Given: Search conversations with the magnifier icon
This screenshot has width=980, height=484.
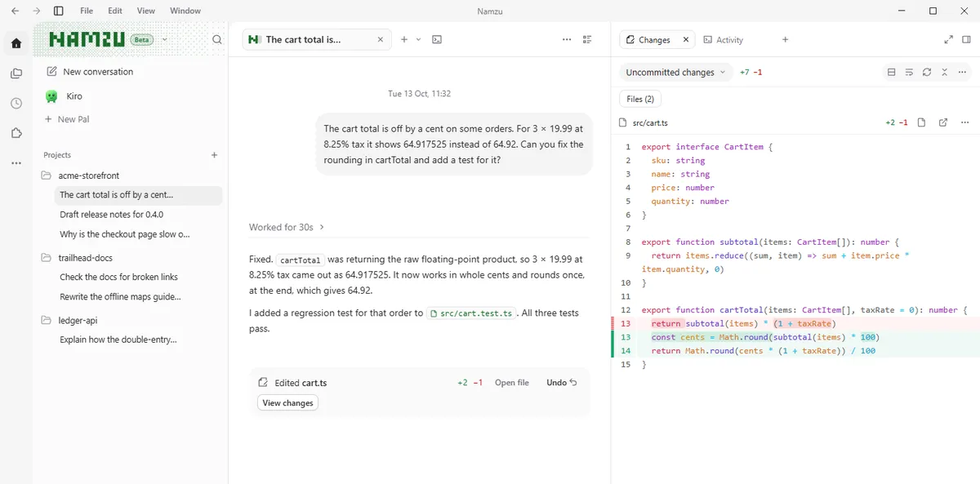Looking at the screenshot, I should click(216, 39).
